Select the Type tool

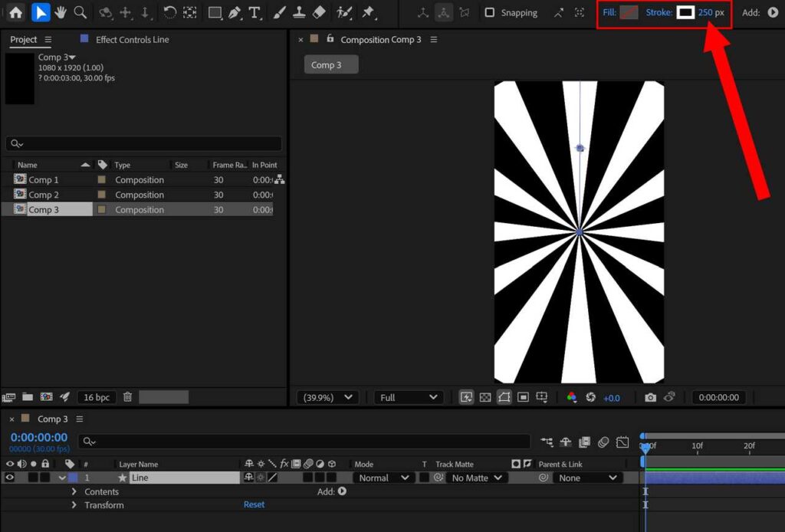pos(255,13)
